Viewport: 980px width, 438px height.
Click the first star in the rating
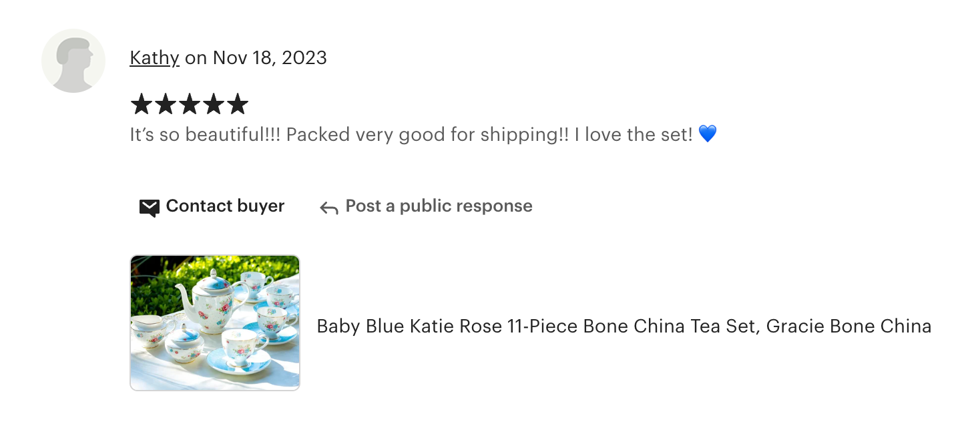[142, 104]
